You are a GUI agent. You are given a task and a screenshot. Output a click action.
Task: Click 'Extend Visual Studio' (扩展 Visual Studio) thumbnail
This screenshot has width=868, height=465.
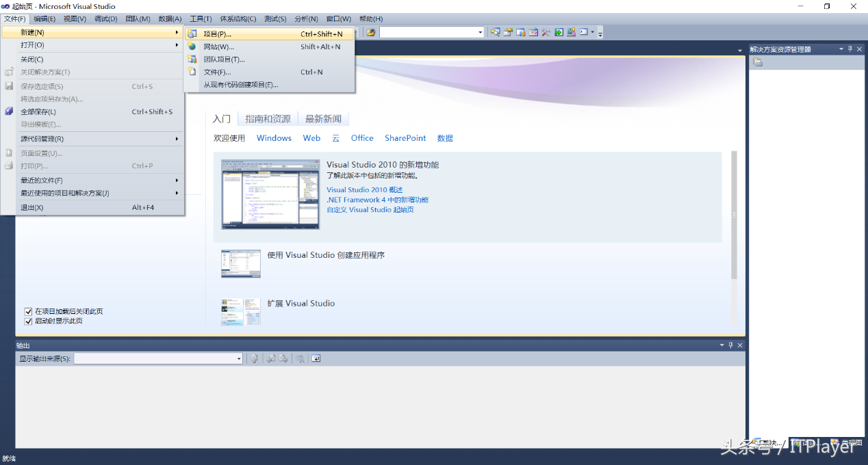point(241,312)
